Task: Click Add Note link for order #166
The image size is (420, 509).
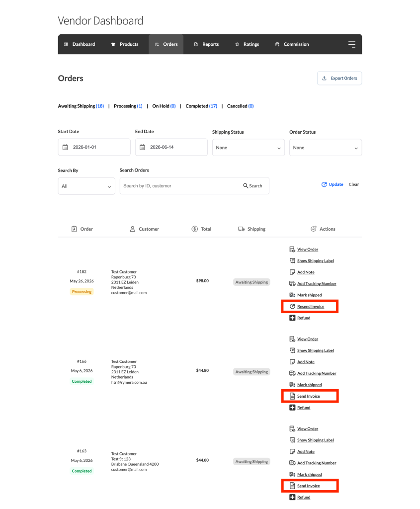Action: point(306,362)
